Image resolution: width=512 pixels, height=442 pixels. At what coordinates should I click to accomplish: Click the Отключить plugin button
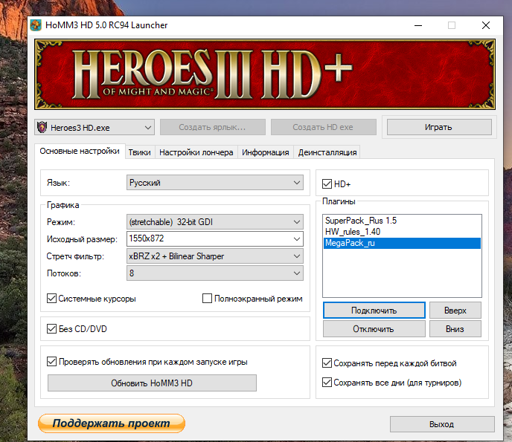[374, 329]
